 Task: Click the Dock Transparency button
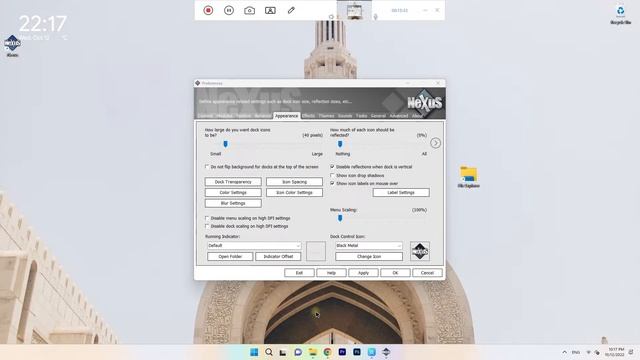click(233, 182)
